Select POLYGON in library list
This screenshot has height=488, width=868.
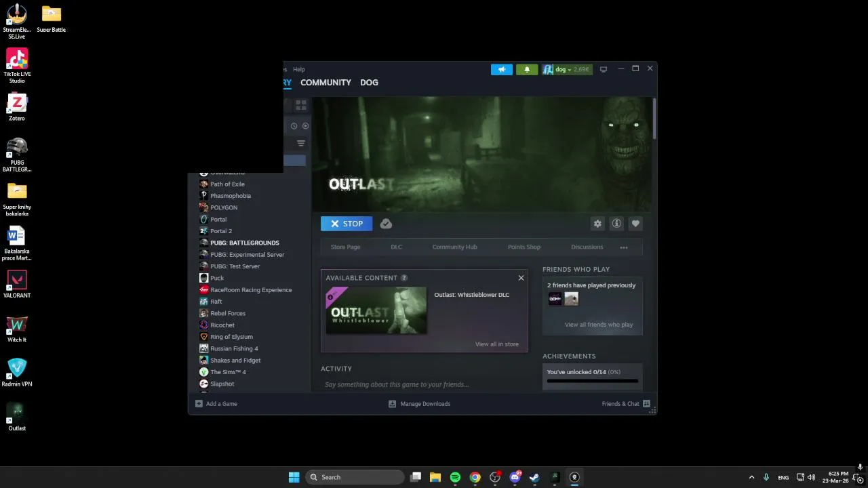tap(224, 208)
